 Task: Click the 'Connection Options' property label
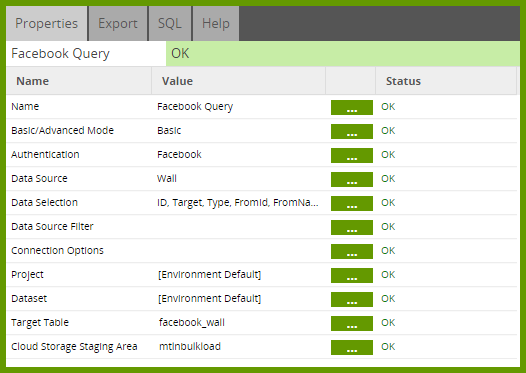(x=57, y=251)
